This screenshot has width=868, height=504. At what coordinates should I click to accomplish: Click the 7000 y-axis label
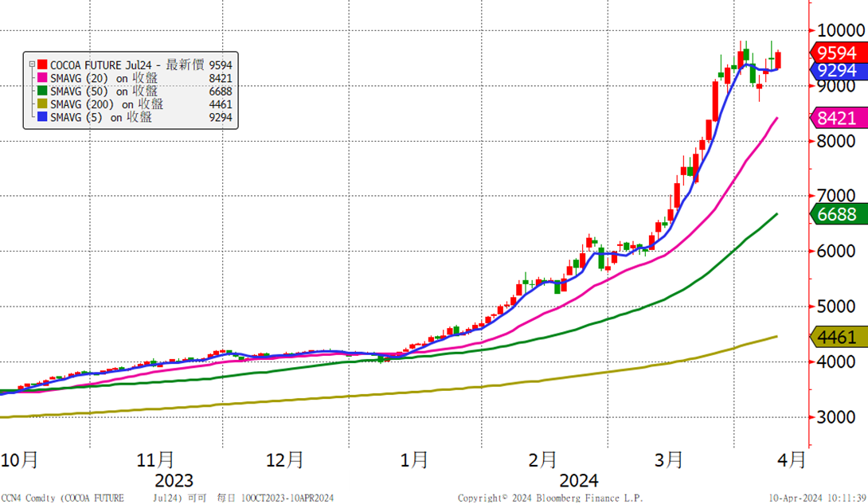[x=836, y=195]
